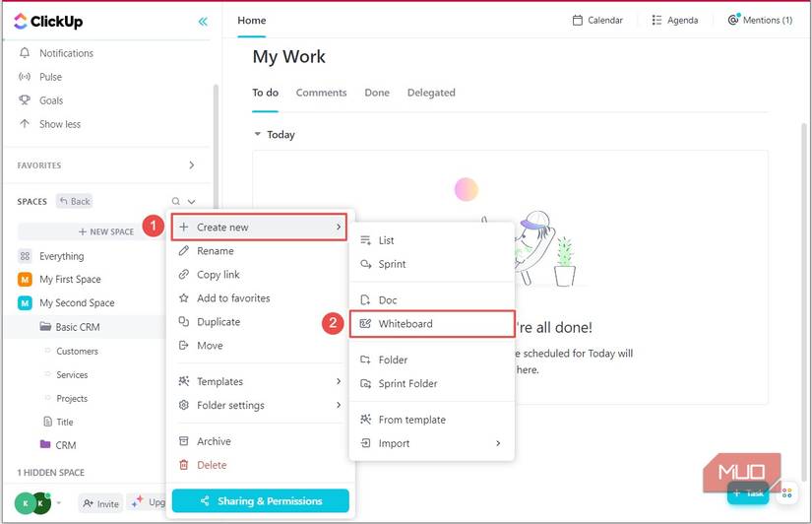Create a new Whiteboard
The width and height of the screenshot is (812, 524).
pos(432,324)
